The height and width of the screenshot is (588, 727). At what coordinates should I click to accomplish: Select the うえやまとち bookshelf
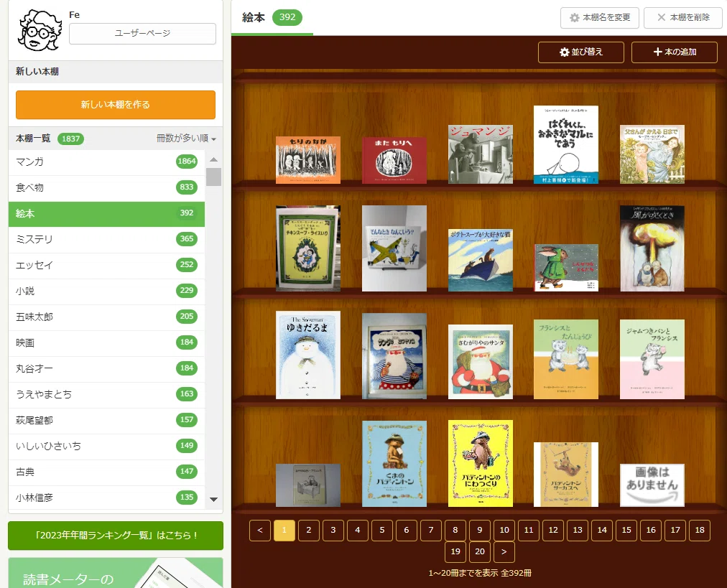(106, 395)
